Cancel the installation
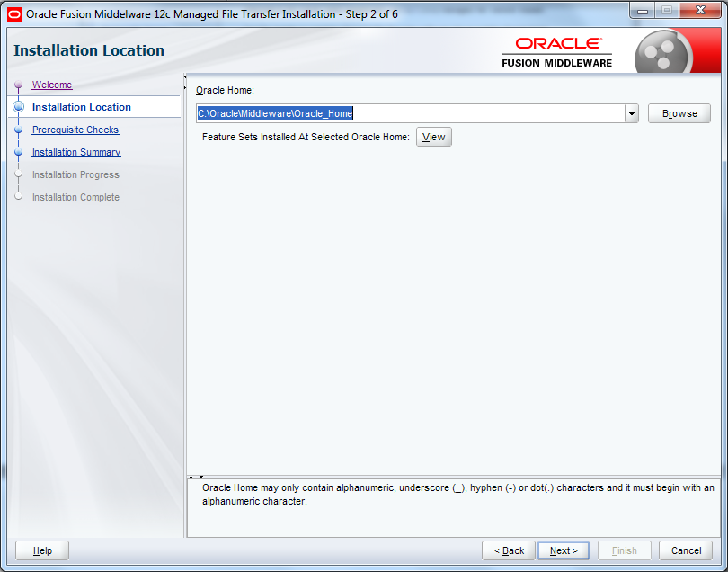This screenshot has width=728, height=572. (x=686, y=550)
